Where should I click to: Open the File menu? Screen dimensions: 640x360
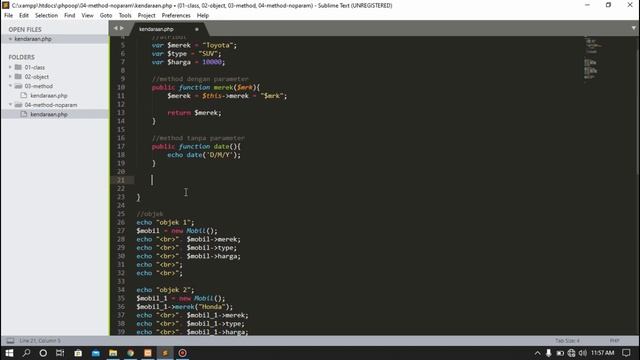click(x=9, y=16)
